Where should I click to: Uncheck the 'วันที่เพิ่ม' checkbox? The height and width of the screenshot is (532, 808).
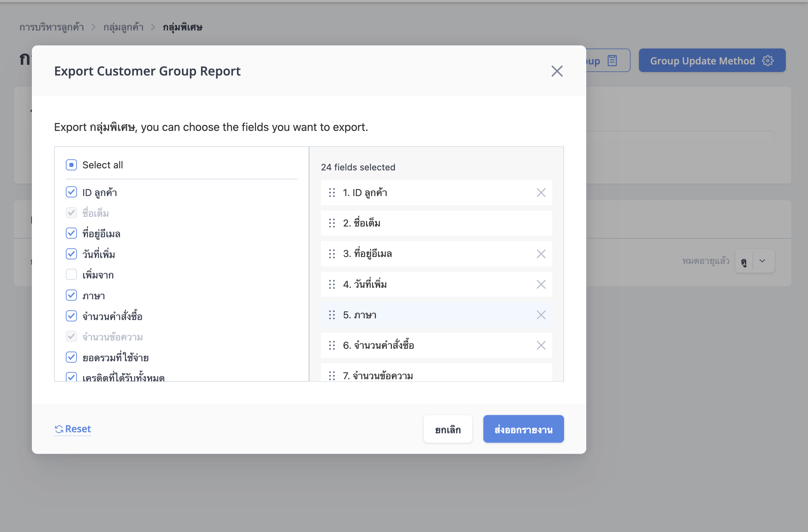[71, 254]
